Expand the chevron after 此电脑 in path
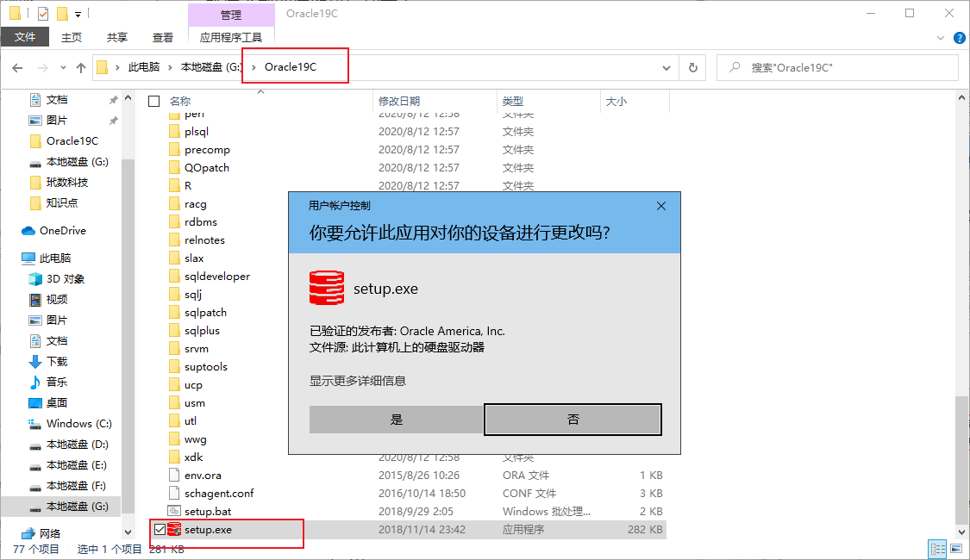The width and height of the screenshot is (970, 560). click(x=170, y=67)
